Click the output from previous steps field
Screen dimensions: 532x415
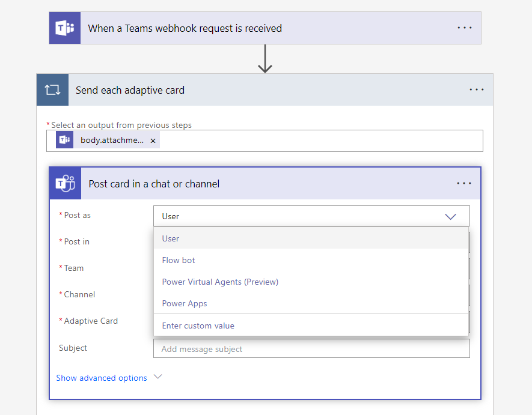319,141
